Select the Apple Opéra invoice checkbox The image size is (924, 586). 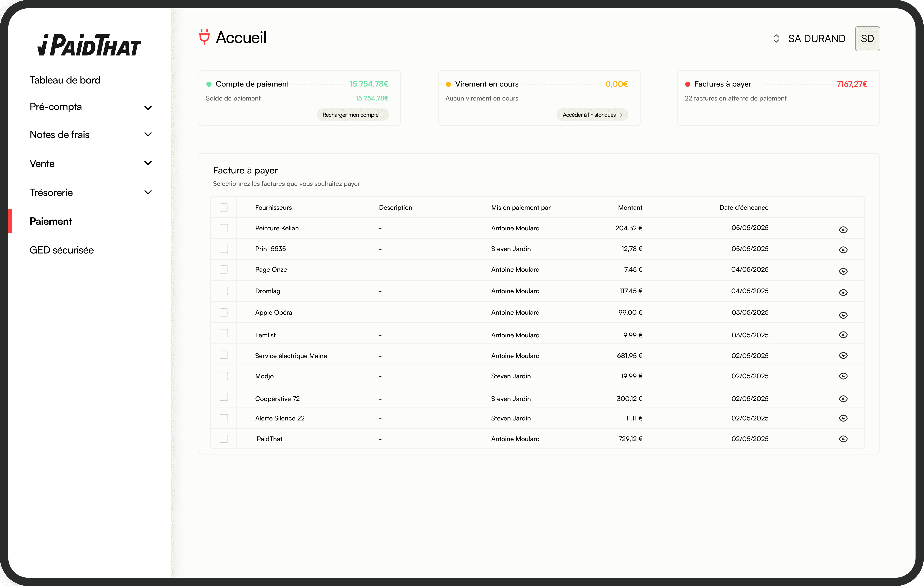224,312
